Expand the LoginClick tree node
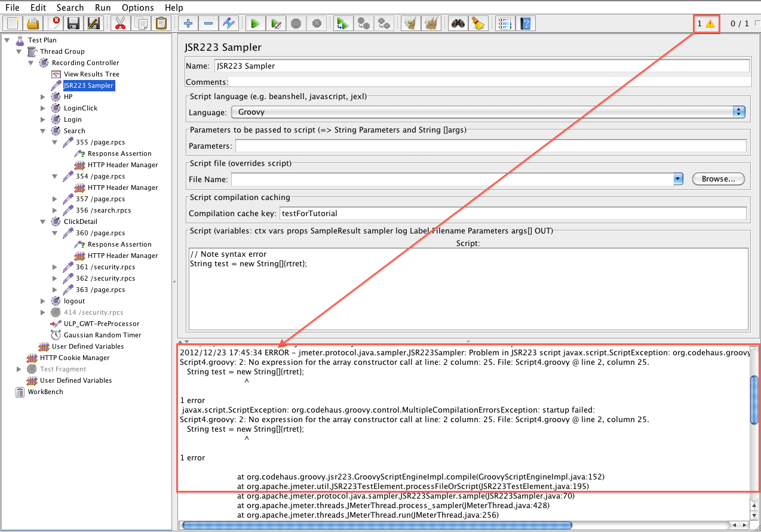This screenshot has height=532, width=761. click(43, 108)
